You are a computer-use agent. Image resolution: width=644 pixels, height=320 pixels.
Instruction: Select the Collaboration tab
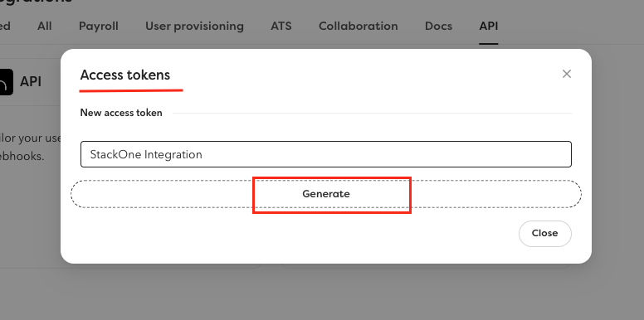pyautogui.click(x=359, y=27)
